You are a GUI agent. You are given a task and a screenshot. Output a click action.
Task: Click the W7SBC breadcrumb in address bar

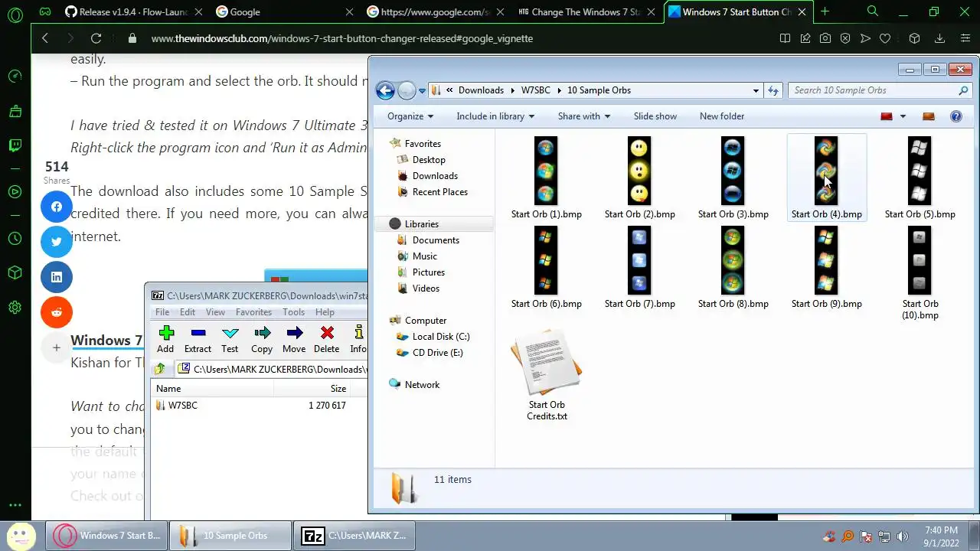[536, 90]
